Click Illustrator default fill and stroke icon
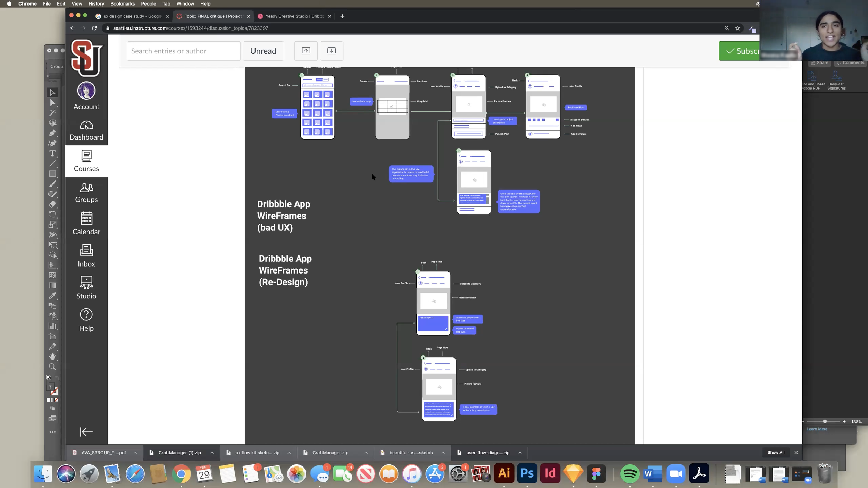Screen dimensions: 868x488 (x=49, y=377)
